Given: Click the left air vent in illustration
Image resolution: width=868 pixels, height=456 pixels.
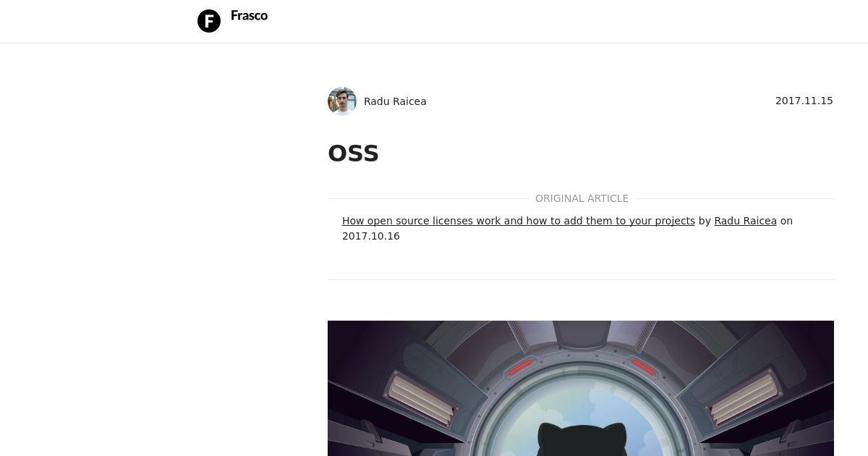Looking at the screenshot, I should (x=421, y=398).
